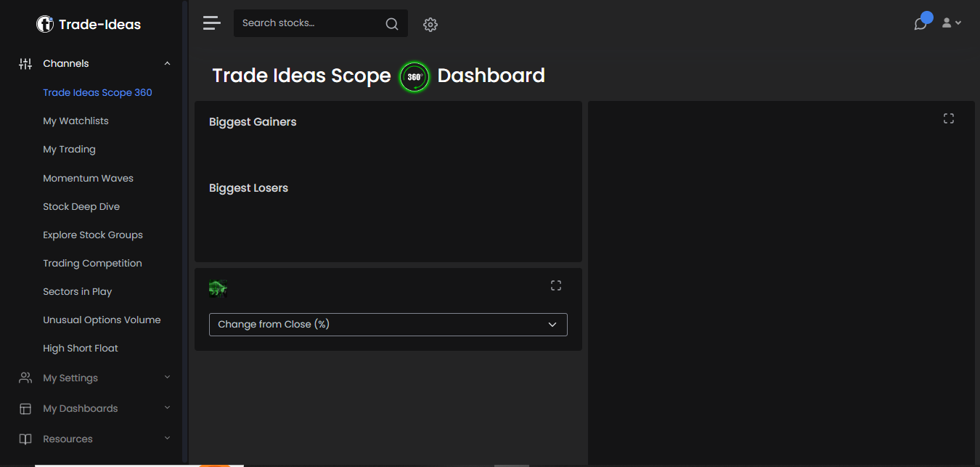This screenshot has height=467, width=980.
Task: Open the chat notifications icon
Action: 920,24
